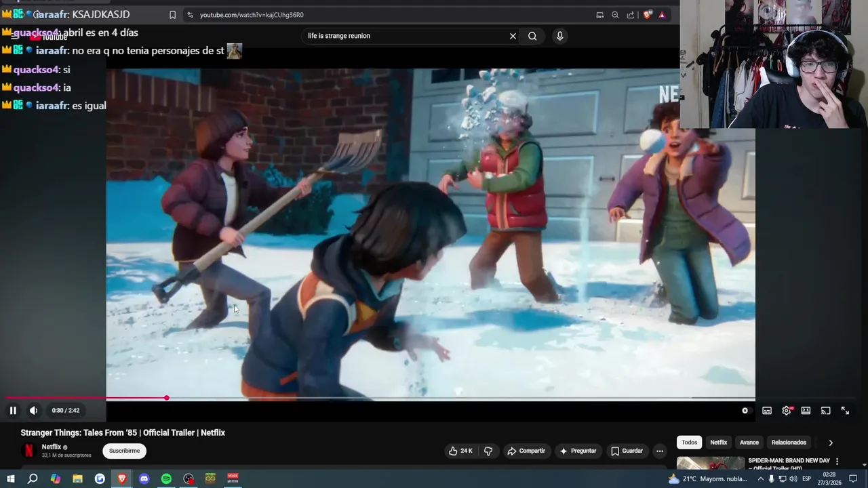
Task: Switch the ESP input language
Action: pos(807,479)
